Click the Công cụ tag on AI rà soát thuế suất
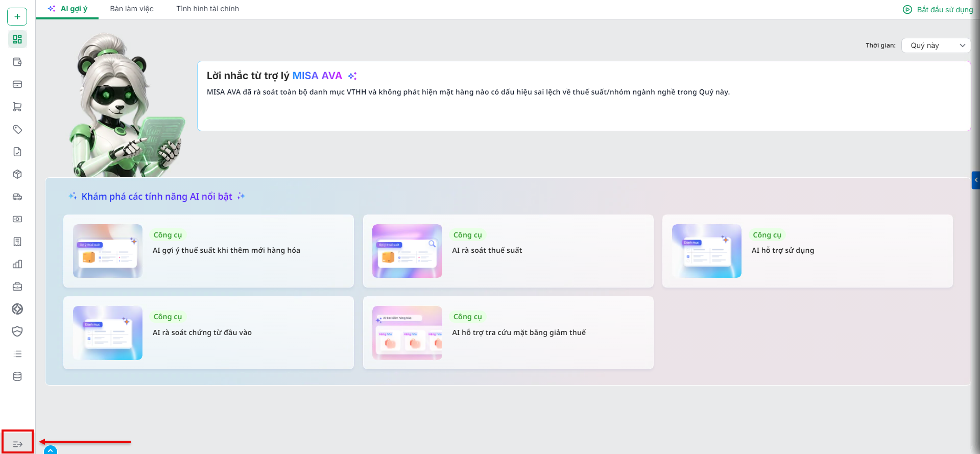 click(x=468, y=235)
